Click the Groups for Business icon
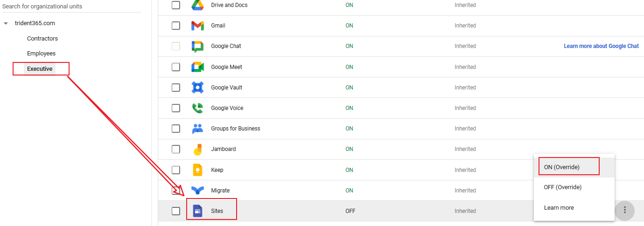Image resolution: width=644 pixels, height=226 pixels. click(x=197, y=129)
